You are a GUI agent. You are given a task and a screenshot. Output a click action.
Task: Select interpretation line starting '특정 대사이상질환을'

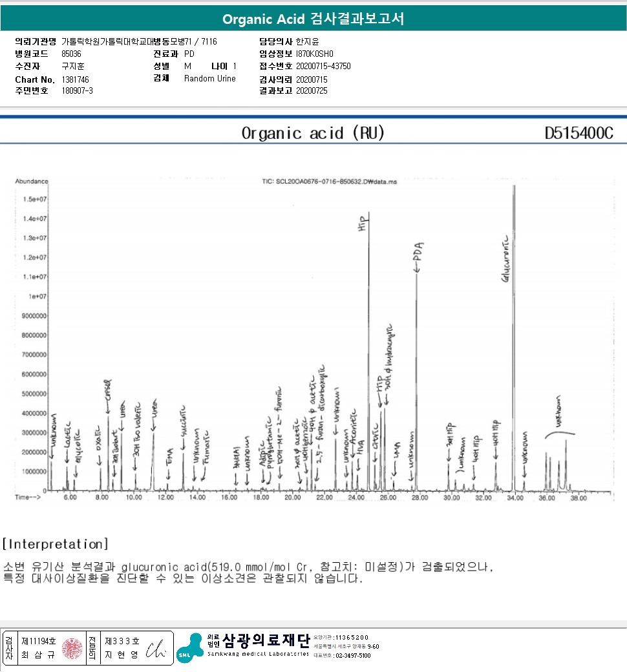point(183,578)
